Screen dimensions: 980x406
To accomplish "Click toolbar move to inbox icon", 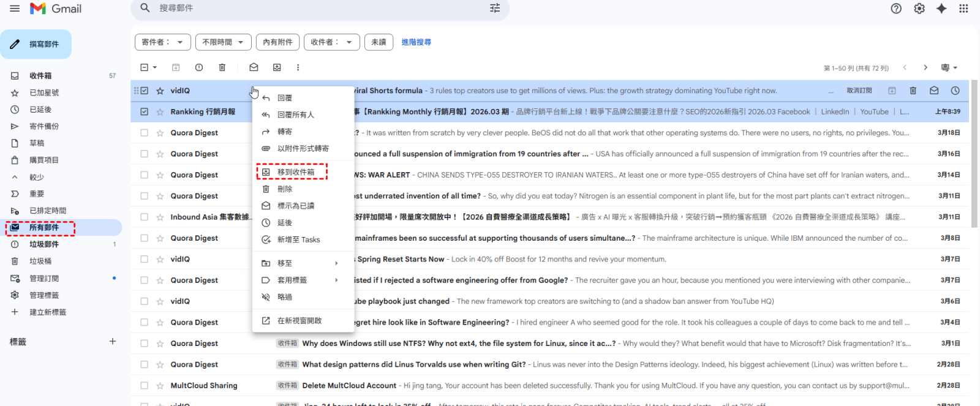I will point(277,67).
